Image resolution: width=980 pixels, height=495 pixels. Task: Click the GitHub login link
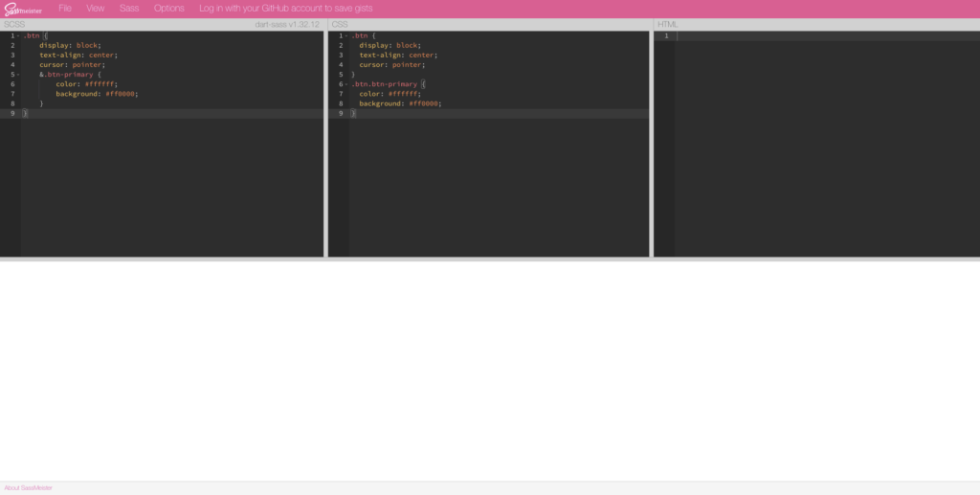pyautogui.click(x=286, y=8)
